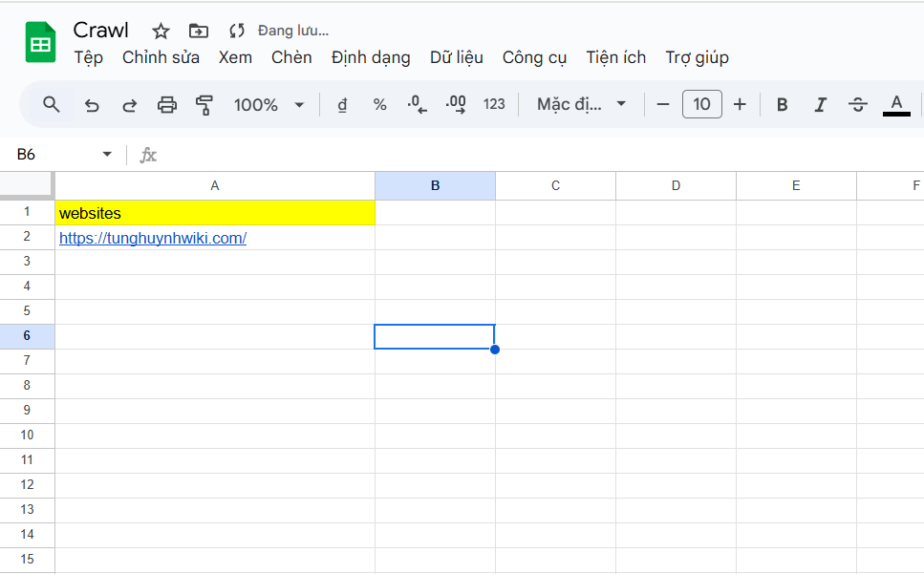Edit the font size field showing 10
Image resolution: width=924 pixels, height=574 pixels.
(702, 104)
